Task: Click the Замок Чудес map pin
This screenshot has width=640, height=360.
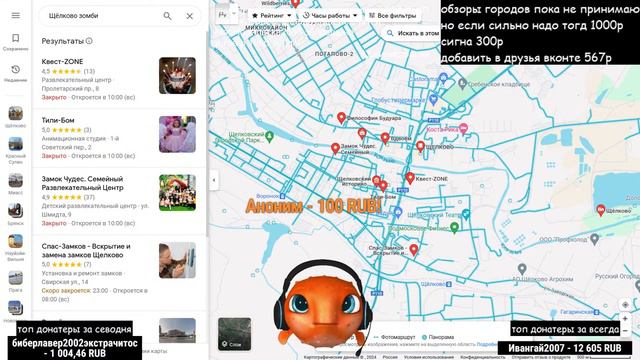Action: point(335,149)
